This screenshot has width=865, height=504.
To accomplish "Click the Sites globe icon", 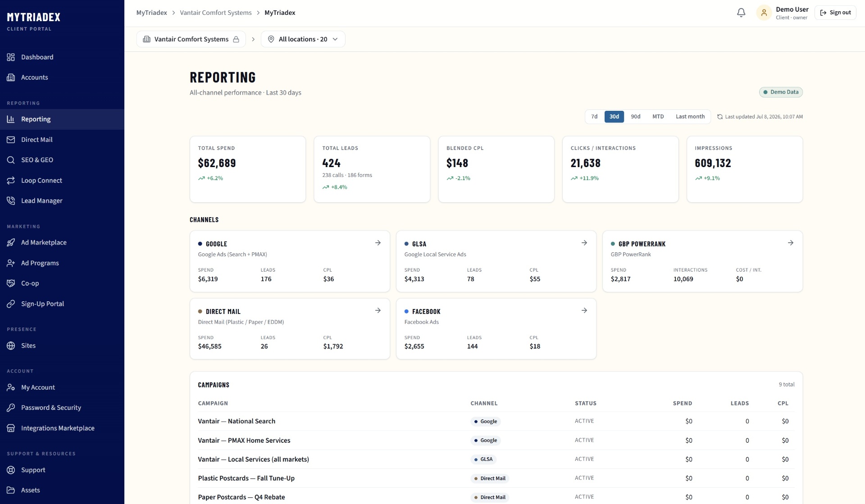I will point(11,346).
